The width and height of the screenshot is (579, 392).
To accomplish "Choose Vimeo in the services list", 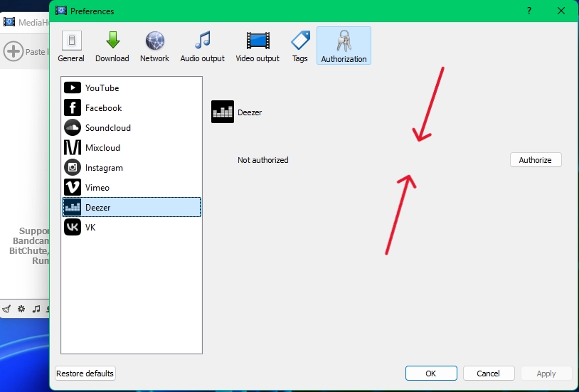I will (97, 188).
